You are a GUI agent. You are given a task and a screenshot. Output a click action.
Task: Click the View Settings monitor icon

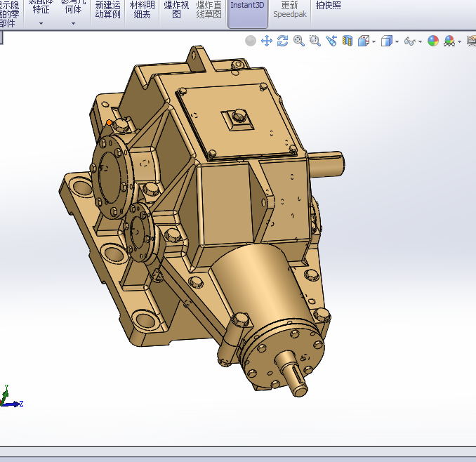point(472,41)
